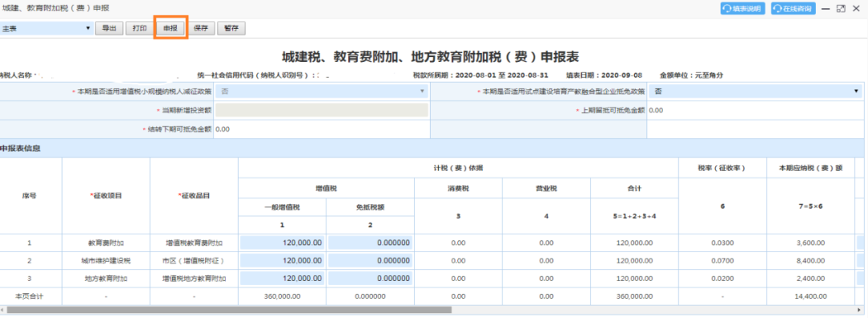
Task: Click the 申报表信息 section header
Action: click(20, 149)
